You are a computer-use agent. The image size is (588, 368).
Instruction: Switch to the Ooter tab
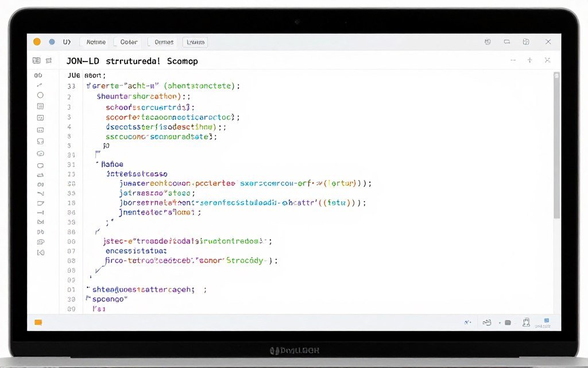(x=129, y=42)
